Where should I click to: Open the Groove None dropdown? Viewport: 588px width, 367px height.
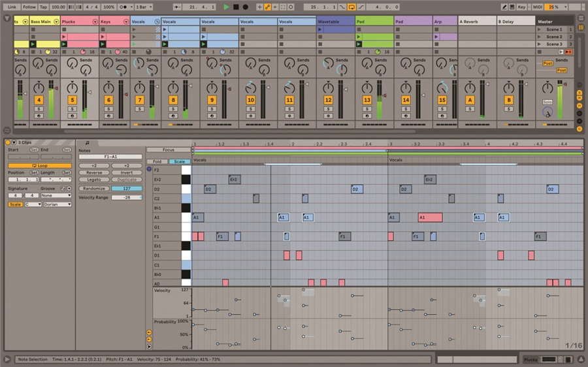56,195
